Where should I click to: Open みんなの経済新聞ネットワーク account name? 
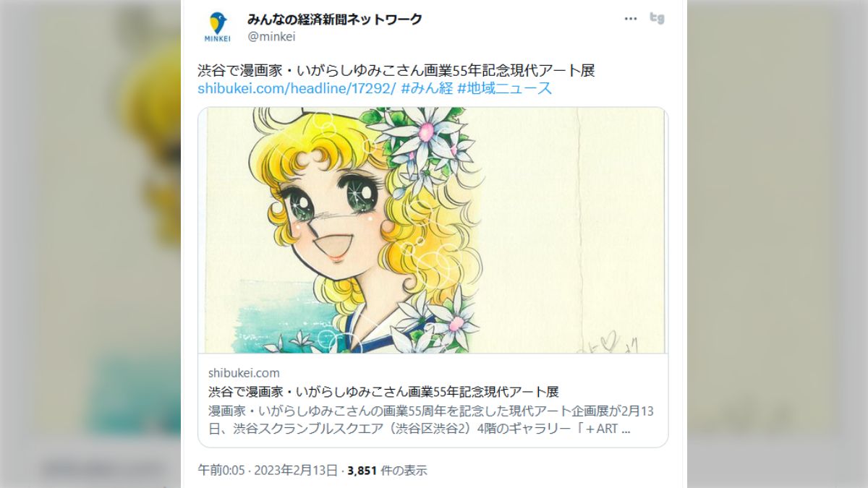(x=334, y=20)
